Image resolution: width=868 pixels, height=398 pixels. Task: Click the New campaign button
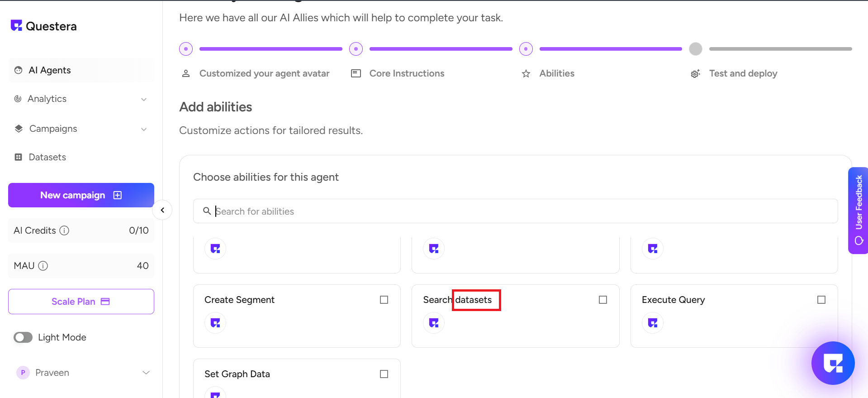pos(81,195)
